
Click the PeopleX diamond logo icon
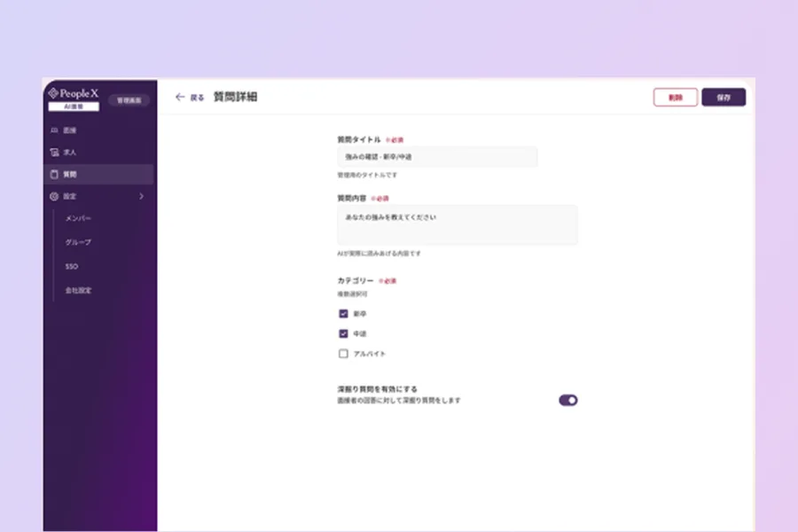point(53,93)
